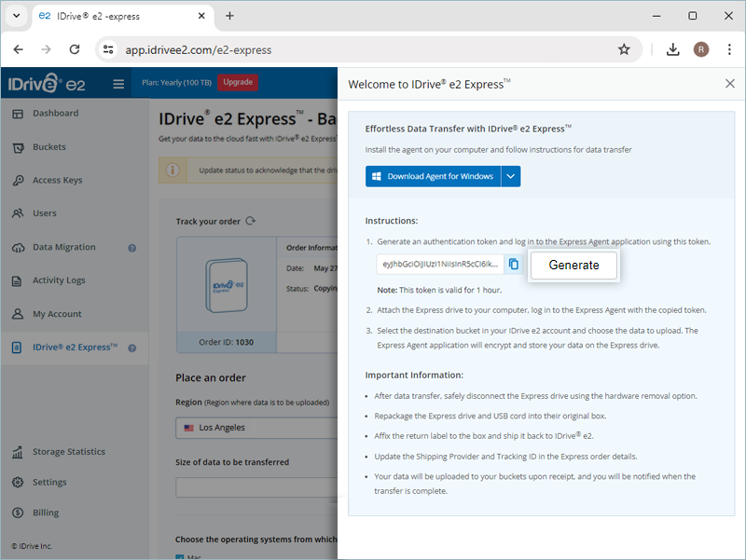746x560 pixels.
Task: Open the Chrome profile avatar R
Action: [x=701, y=49]
